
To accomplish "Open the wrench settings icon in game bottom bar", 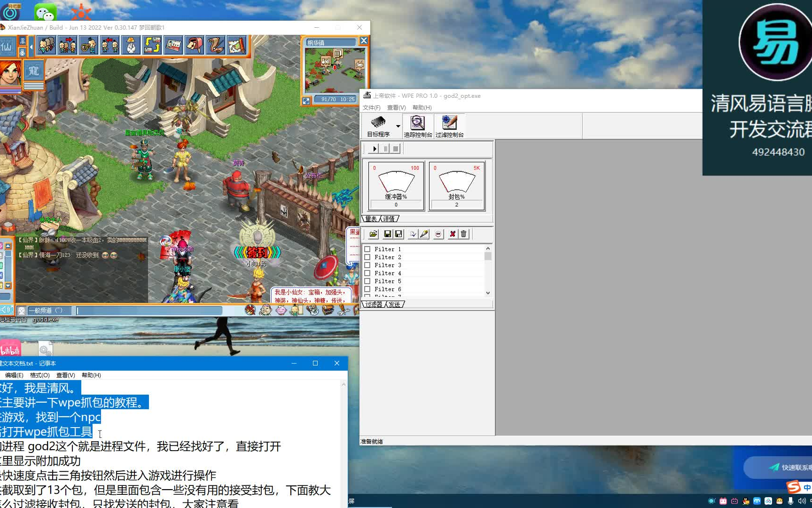I will [344, 310].
